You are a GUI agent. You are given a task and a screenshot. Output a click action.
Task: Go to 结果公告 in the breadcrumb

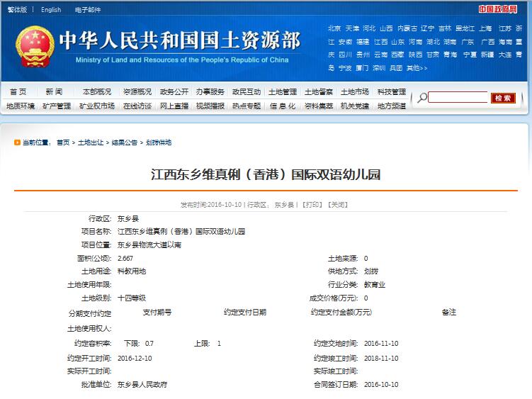(x=125, y=142)
